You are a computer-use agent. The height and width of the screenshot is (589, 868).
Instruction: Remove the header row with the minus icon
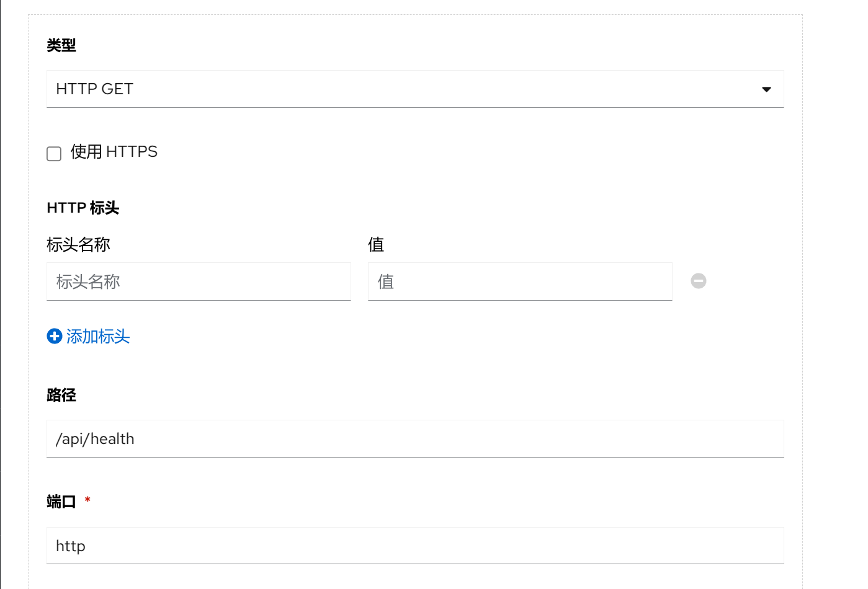699,281
